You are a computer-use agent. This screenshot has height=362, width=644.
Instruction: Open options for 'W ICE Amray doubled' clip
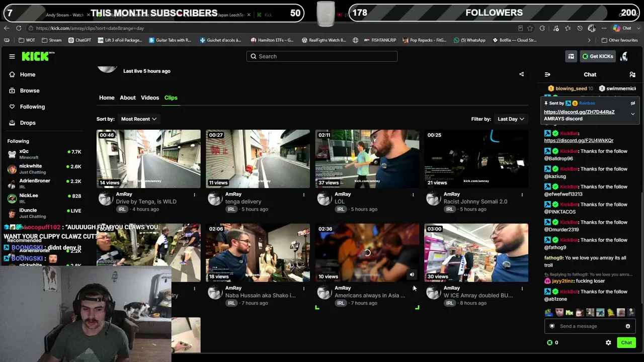522,289
